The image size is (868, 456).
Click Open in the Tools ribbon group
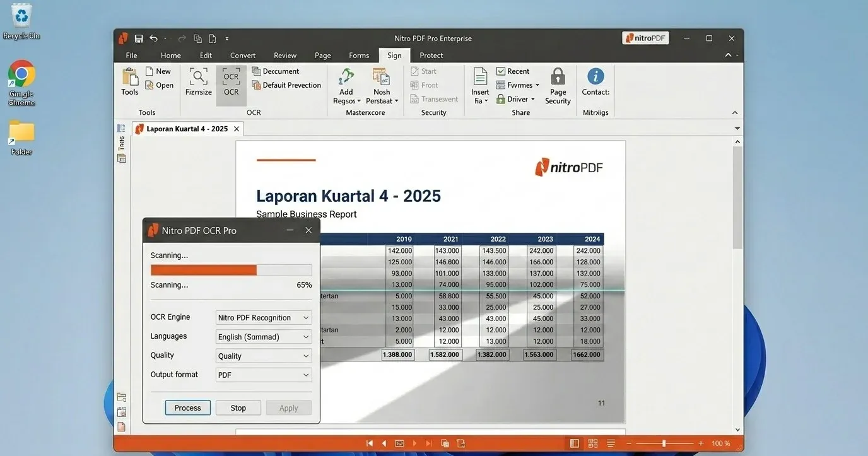point(159,85)
